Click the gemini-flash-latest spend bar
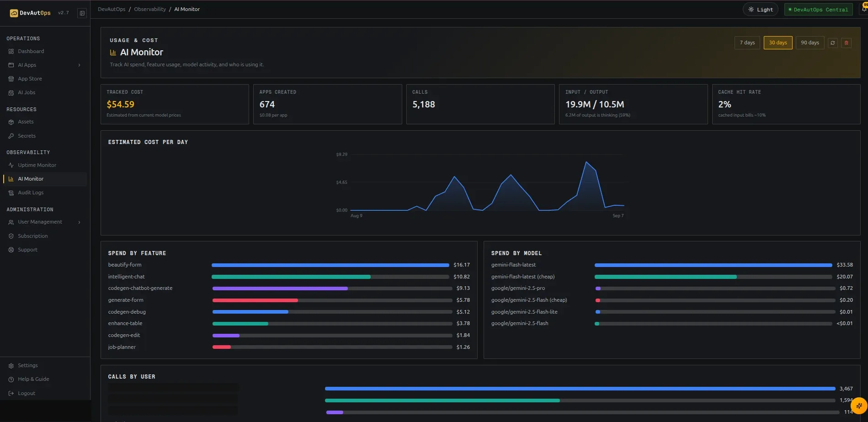 tap(713, 265)
